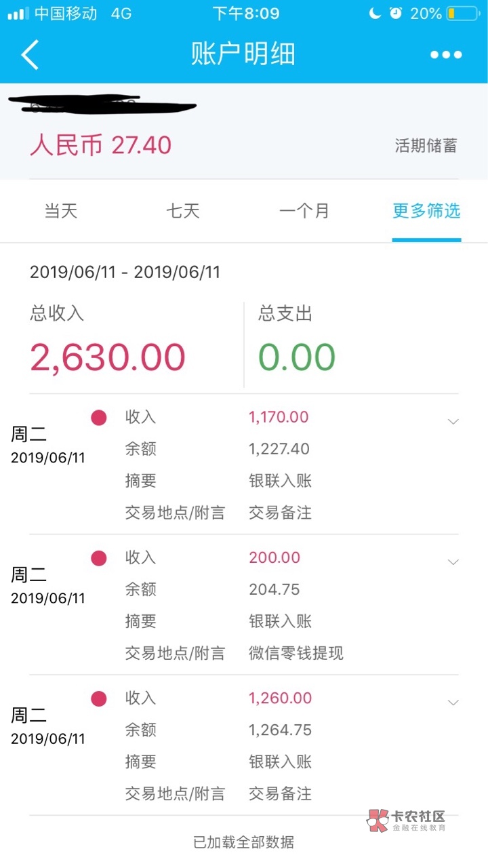Tap the 人民币 27.40 balance
Viewport: 488px width, 868px height.
(x=100, y=145)
